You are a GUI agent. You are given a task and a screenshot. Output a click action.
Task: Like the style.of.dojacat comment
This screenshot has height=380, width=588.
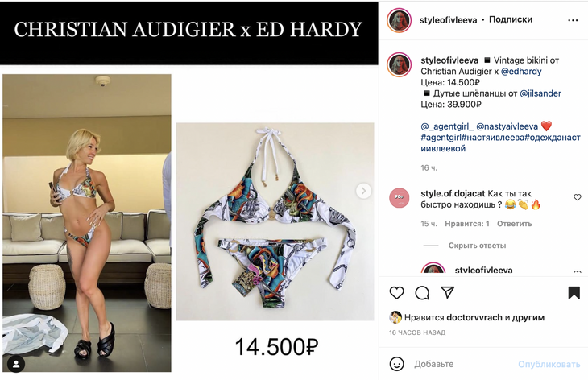pyautogui.click(x=577, y=197)
